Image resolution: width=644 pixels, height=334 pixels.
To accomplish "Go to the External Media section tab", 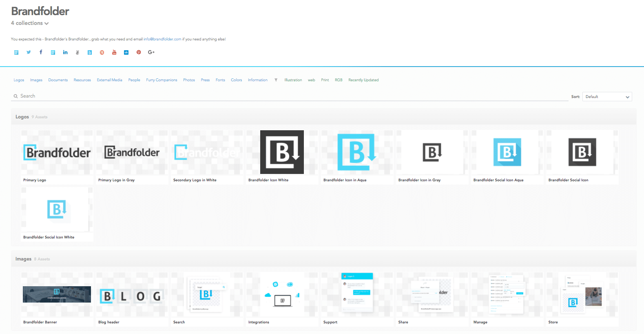I will point(110,80).
